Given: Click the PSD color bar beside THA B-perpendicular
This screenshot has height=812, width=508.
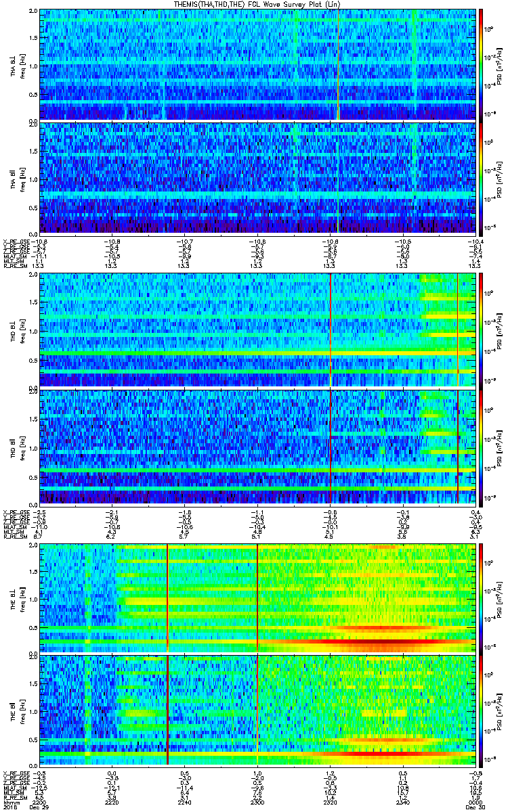Looking at the screenshot, I should (x=482, y=64).
